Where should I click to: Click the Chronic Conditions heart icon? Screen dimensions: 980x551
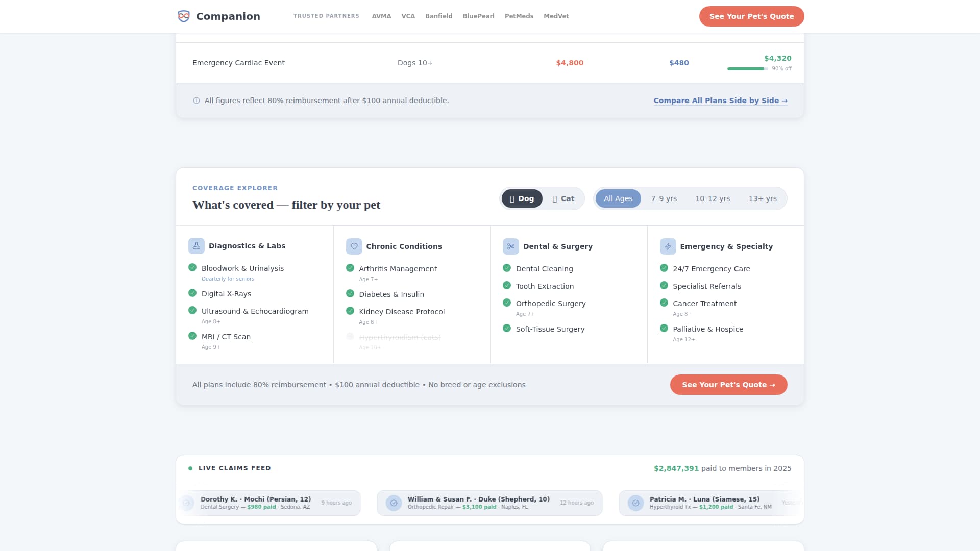coord(354,246)
